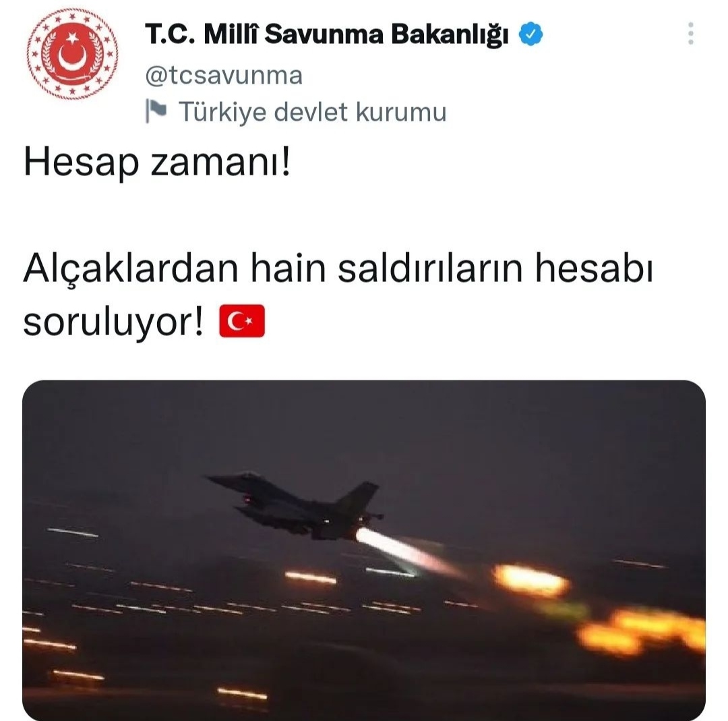Screen dimensions: 728x721
Task: Open the tweet's three-dot more options menu
Action: coord(691,34)
